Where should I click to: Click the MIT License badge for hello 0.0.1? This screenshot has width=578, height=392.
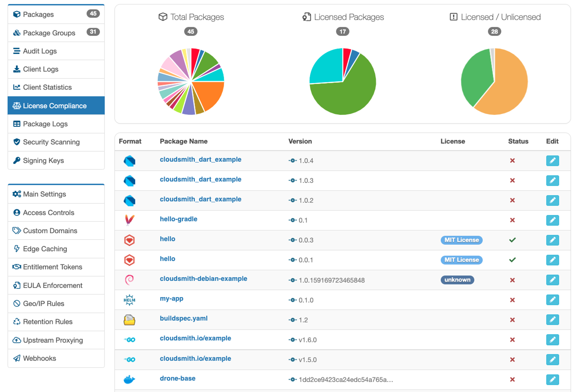pos(461,260)
